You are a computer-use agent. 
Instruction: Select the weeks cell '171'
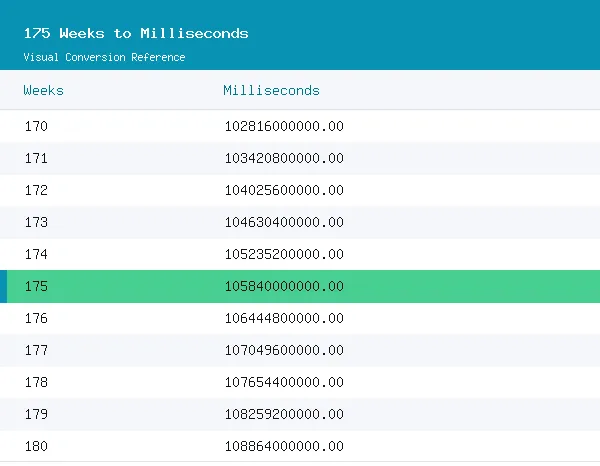point(36,158)
